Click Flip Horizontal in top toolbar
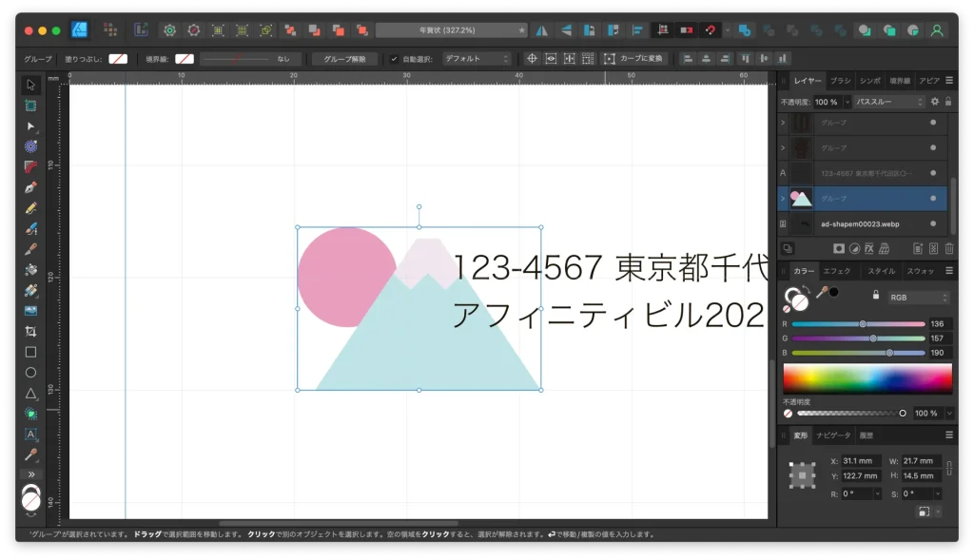The width and height of the screenshot is (974, 560). 541,29
